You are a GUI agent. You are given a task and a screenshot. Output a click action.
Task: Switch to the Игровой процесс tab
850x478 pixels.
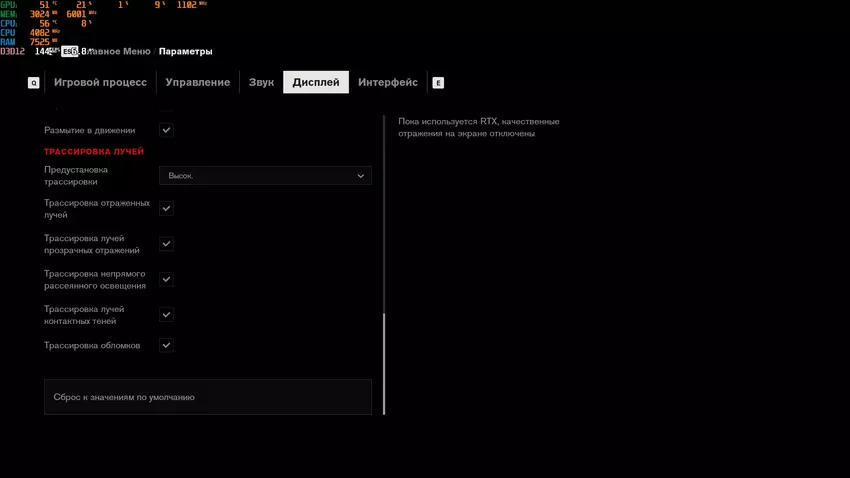click(x=100, y=82)
